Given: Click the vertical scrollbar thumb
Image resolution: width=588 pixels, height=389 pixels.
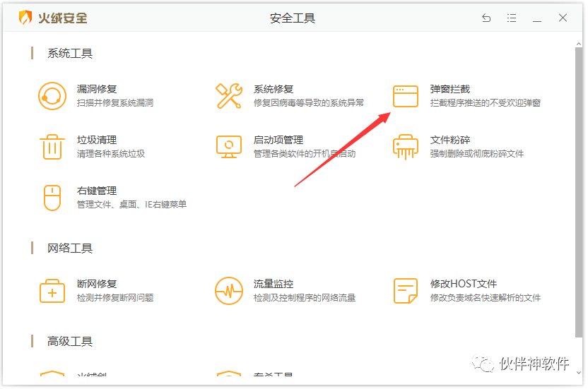Looking at the screenshot, I should [x=579, y=192].
